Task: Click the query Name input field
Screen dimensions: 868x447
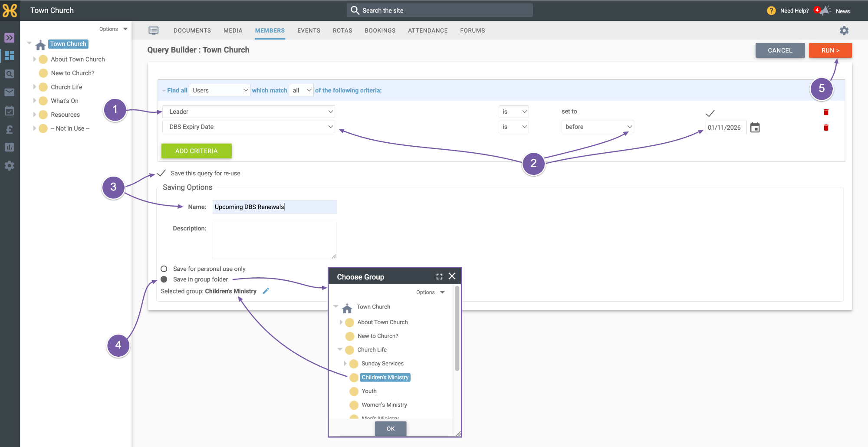Action: point(274,207)
